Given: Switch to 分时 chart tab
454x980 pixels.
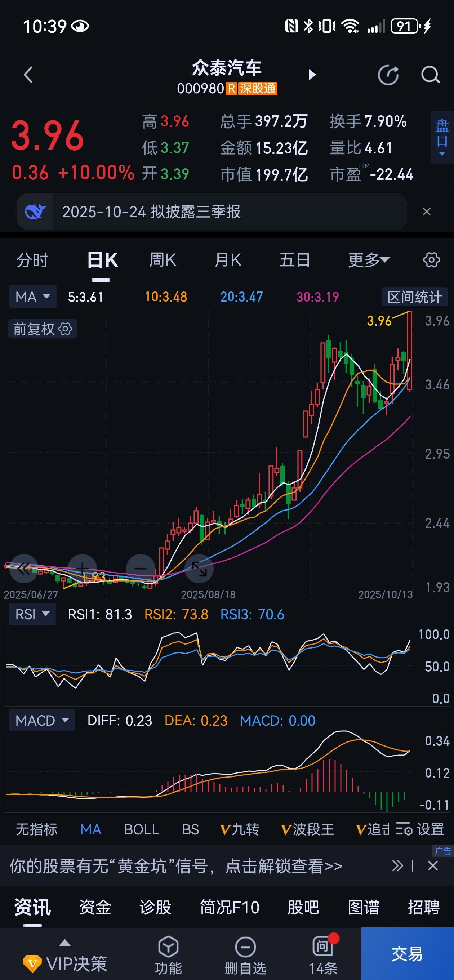Looking at the screenshot, I should click(33, 260).
